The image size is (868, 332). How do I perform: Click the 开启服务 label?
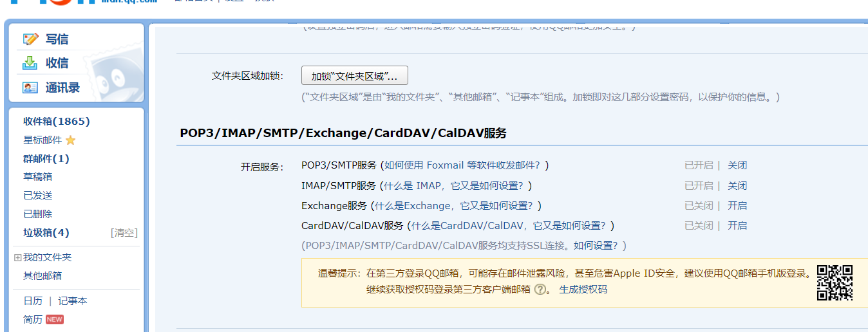coord(262,167)
